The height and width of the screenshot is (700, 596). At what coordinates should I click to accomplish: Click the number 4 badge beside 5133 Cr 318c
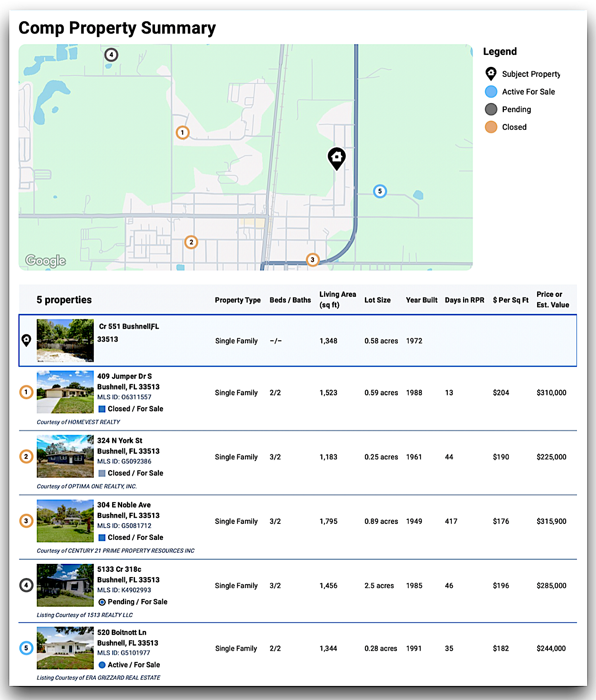26,585
